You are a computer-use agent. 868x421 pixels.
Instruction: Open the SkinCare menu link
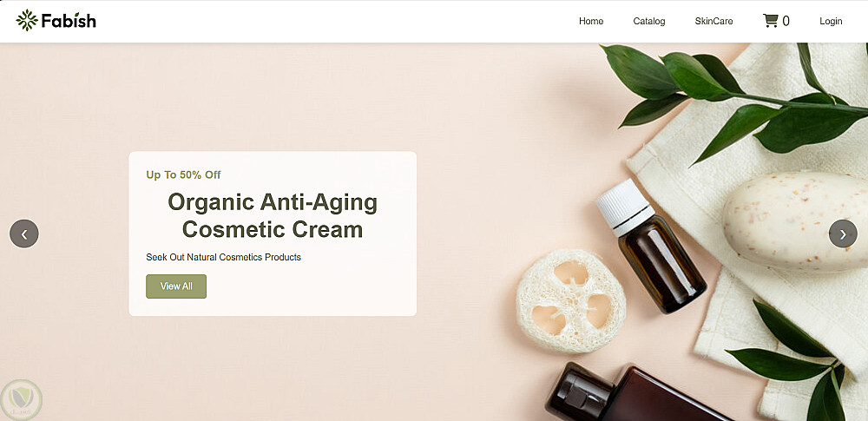tap(713, 21)
